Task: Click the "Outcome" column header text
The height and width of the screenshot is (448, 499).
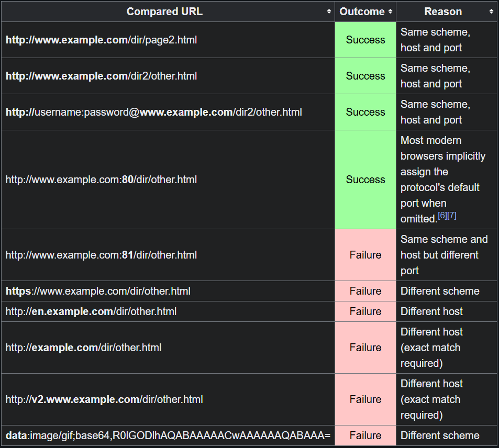Action: (362, 12)
